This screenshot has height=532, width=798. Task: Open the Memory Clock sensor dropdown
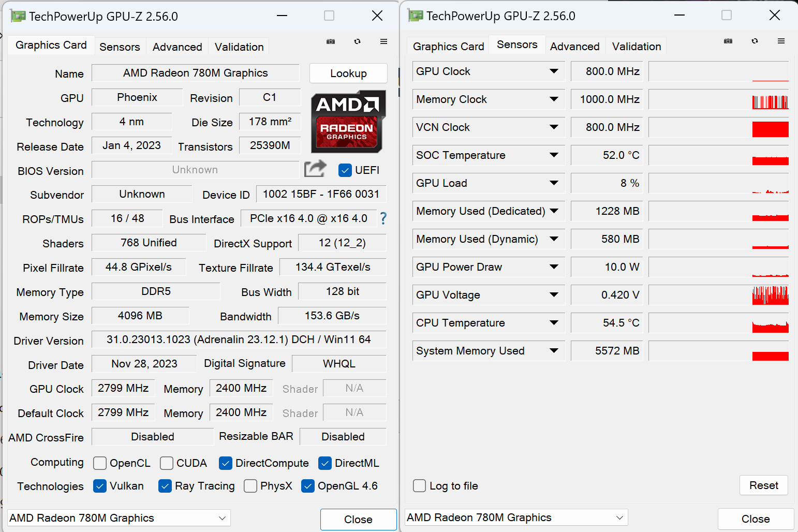coord(554,99)
